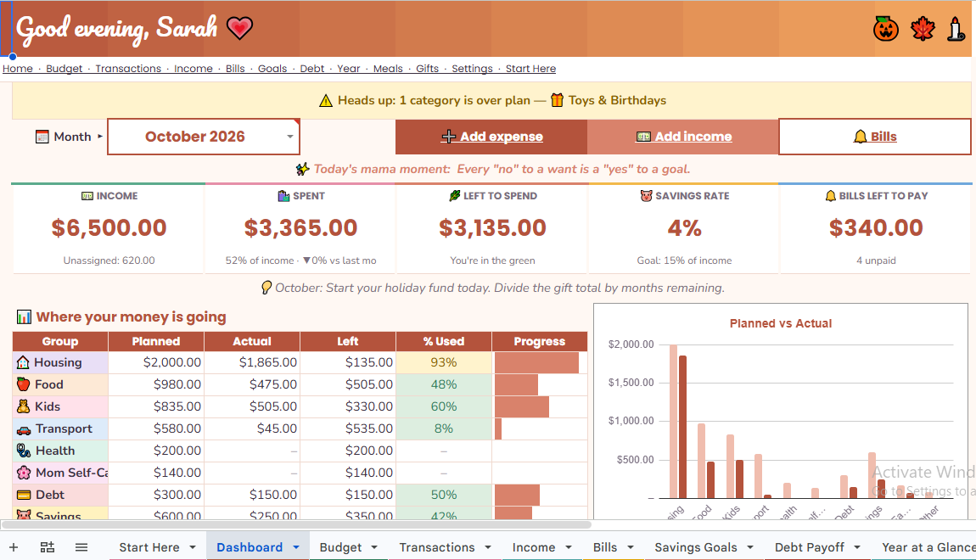Click the Housing house icon
The image size is (976, 560).
(23, 362)
